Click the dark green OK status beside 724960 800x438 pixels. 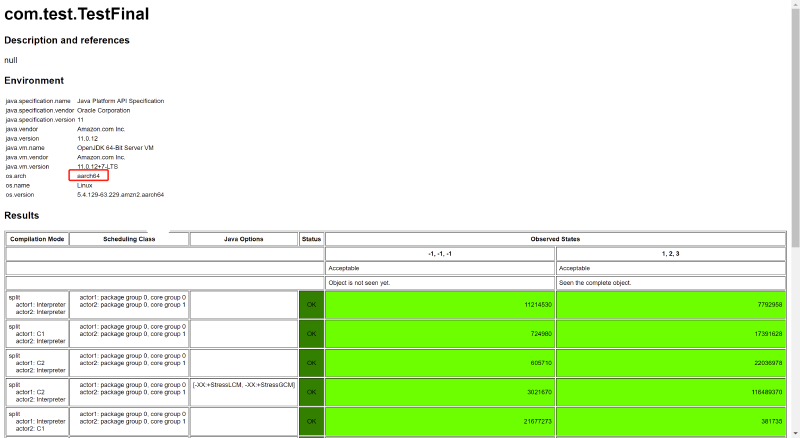pos(311,333)
